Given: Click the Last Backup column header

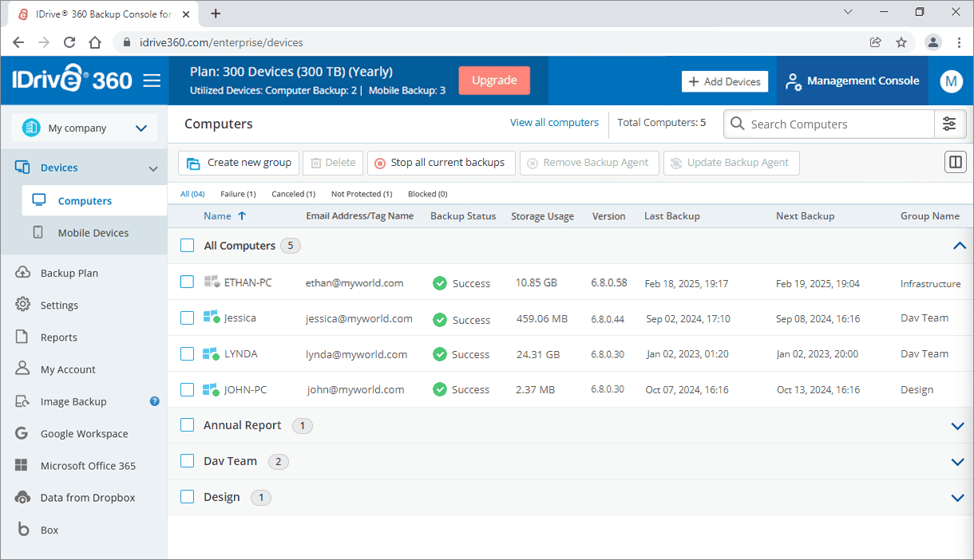Looking at the screenshot, I should (x=672, y=215).
